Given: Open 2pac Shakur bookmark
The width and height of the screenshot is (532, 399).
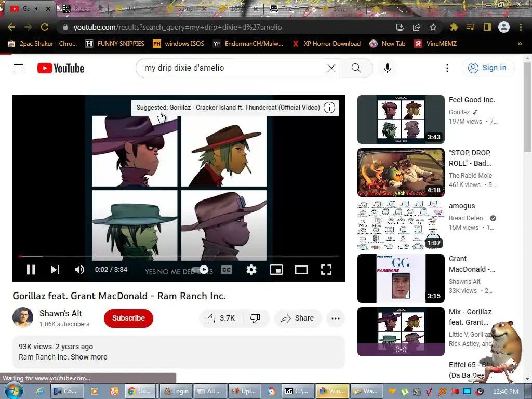Looking at the screenshot, I should 43,44.
